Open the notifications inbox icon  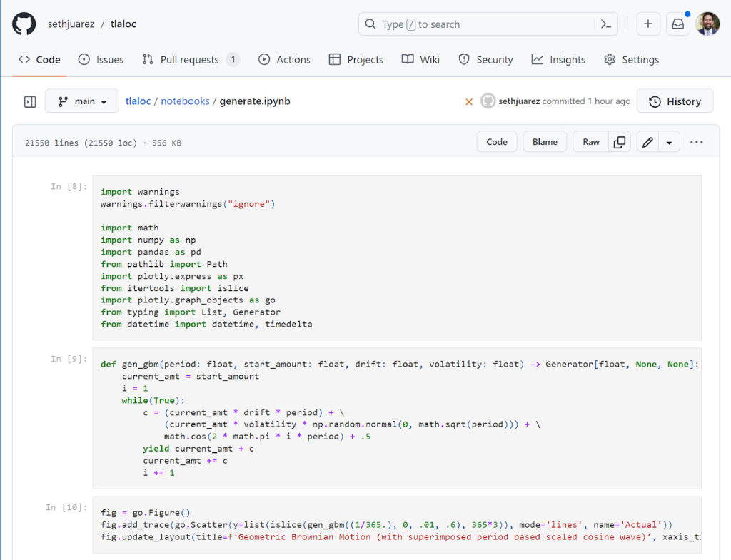pyautogui.click(x=677, y=24)
